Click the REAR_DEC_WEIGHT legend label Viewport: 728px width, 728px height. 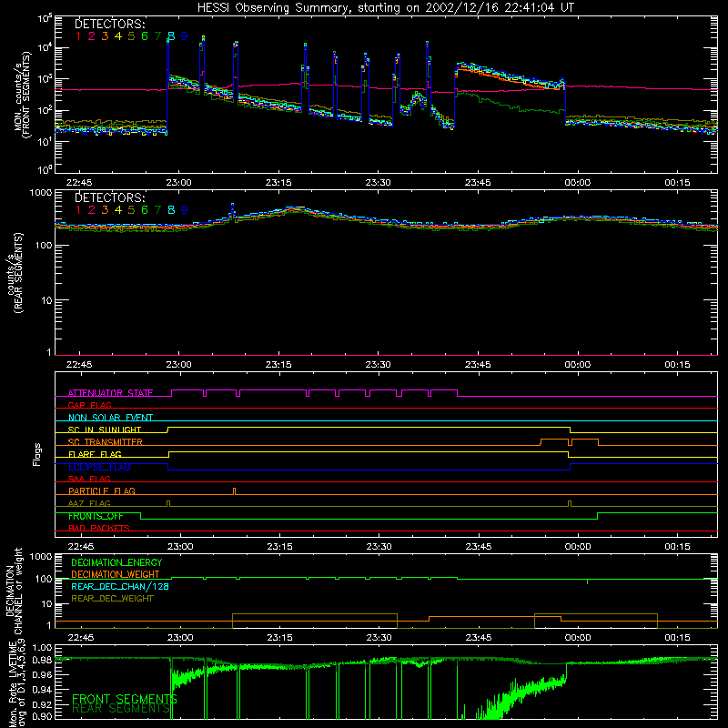112,599
